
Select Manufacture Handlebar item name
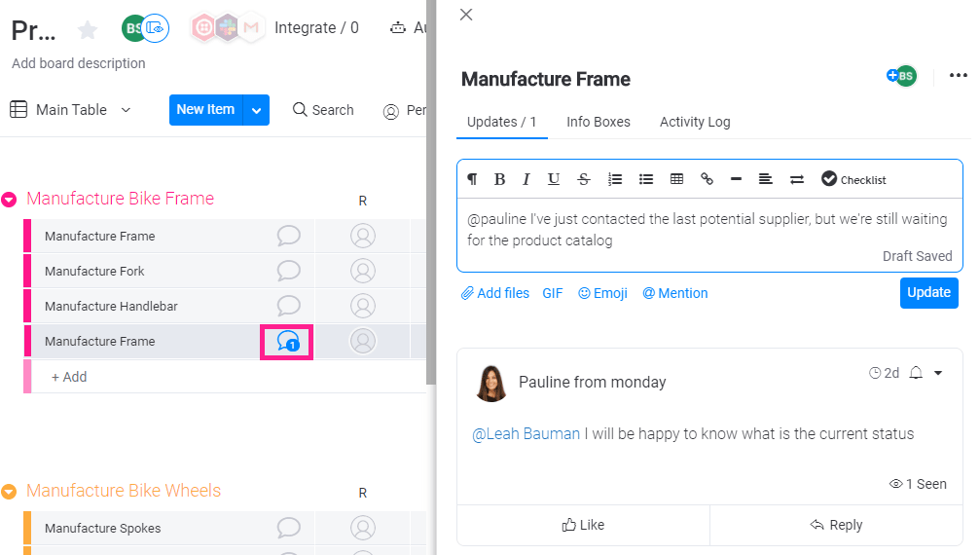(x=111, y=307)
